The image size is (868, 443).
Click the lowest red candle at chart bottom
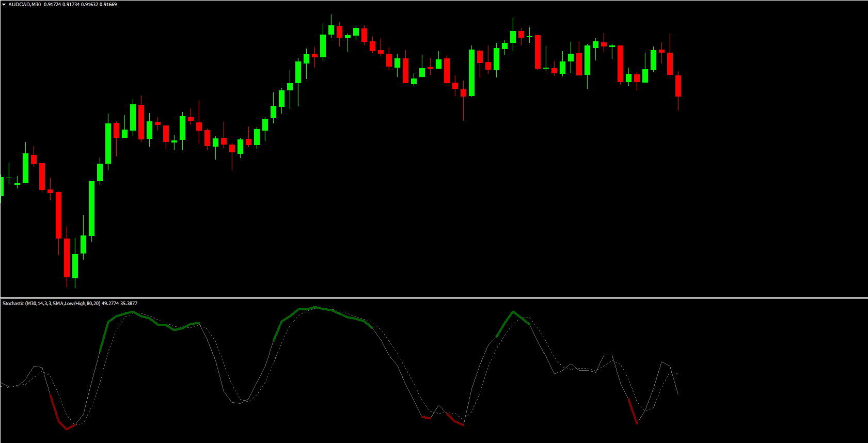[x=67, y=258]
